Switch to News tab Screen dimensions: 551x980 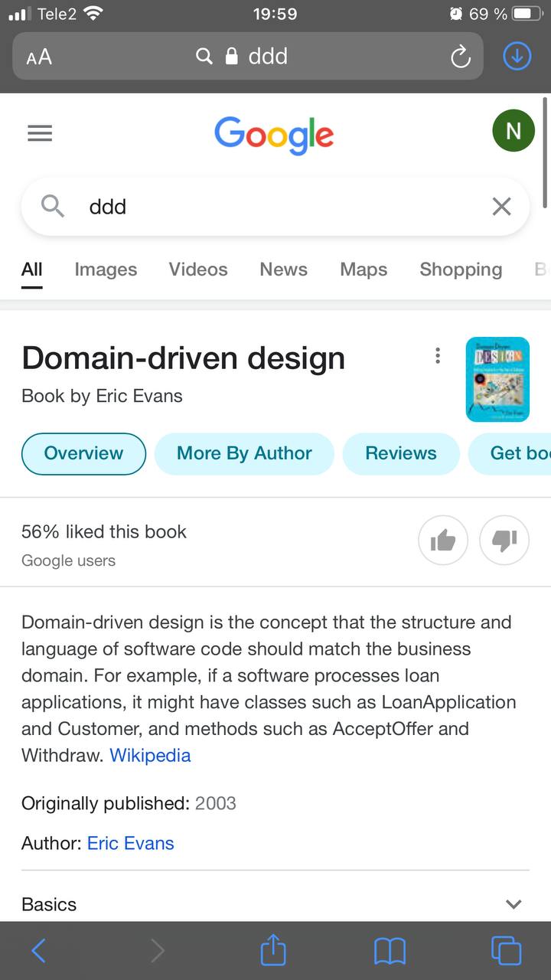point(283,269)
